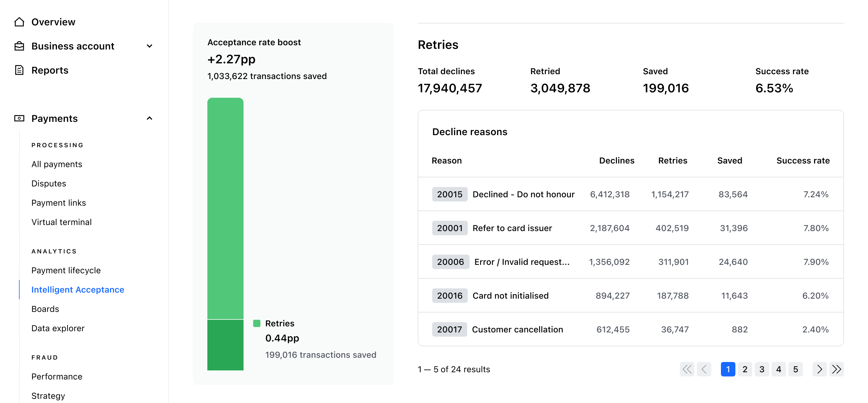Screen dimensions: 868x403
Task: Click the Decline reasons heading
Action: (470, 132)
